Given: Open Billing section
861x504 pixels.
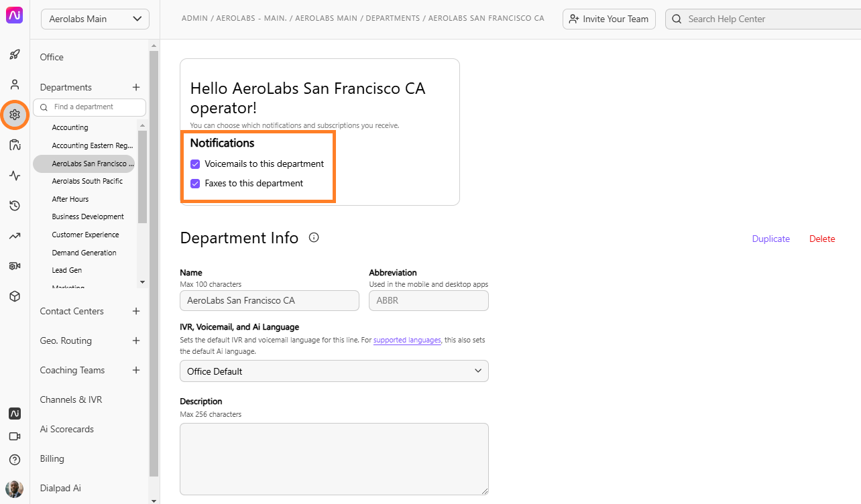Looking at the screenshot, I should pyautogui.click(x=52, y=458).
